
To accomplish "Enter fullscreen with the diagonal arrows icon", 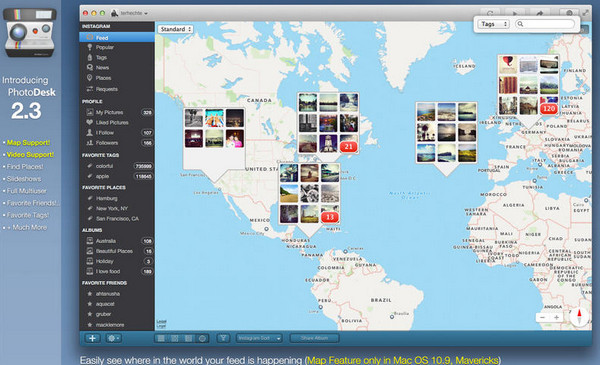I will 585,13.
